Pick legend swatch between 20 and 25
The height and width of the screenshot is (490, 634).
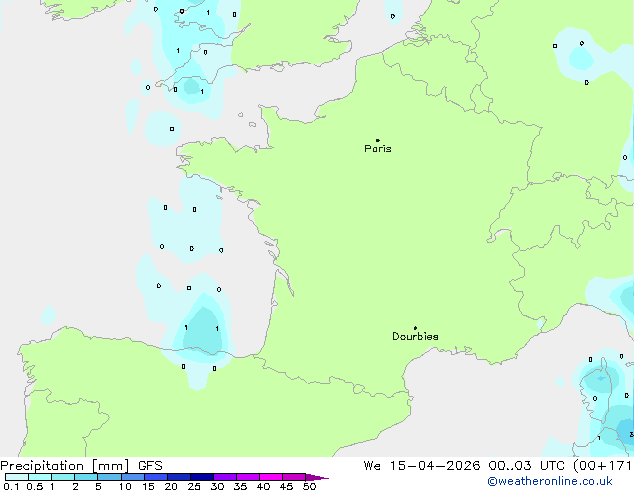(x=178, y=477)
